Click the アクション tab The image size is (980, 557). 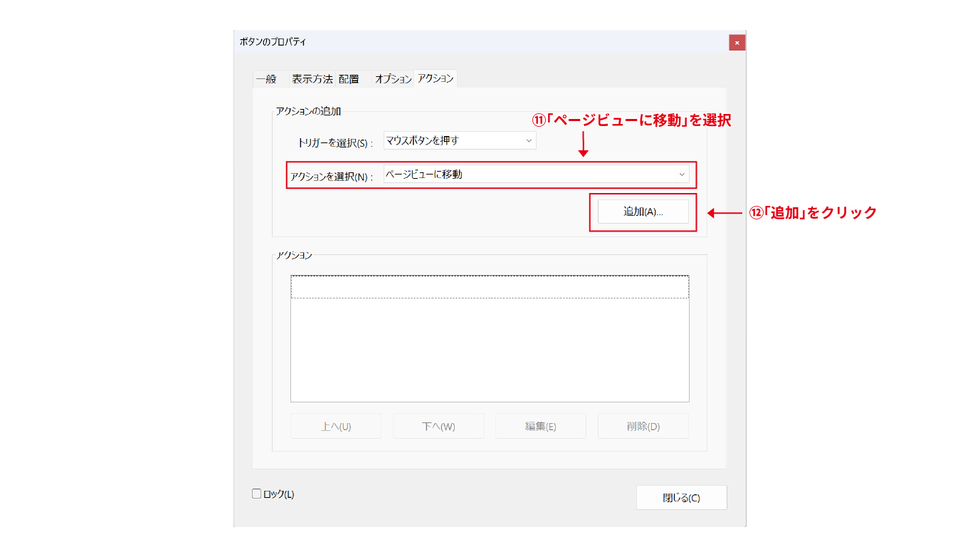click(x=436, y=78)
